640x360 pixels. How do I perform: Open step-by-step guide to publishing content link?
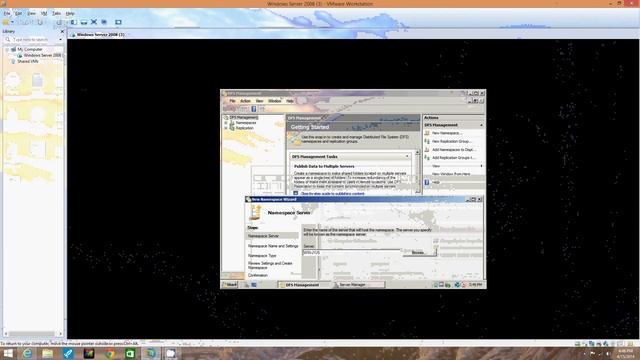pyautogui.click(x=332, y=193)
